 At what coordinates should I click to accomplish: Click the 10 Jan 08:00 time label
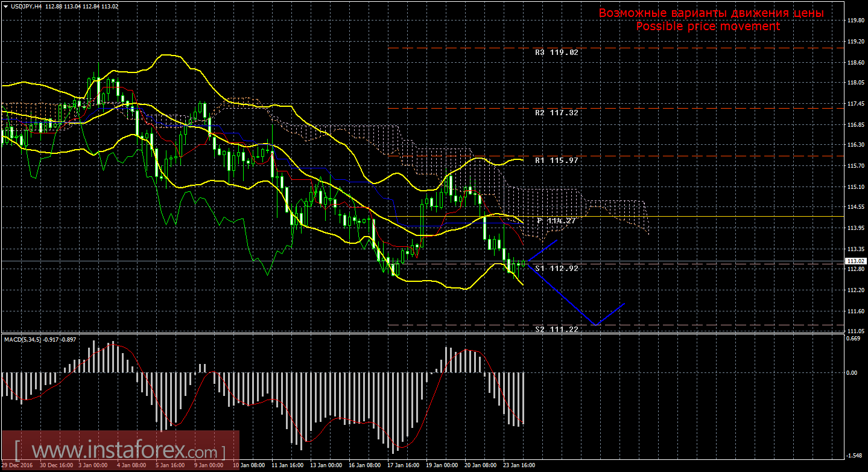pyautogui.click(x=249, y=466)
